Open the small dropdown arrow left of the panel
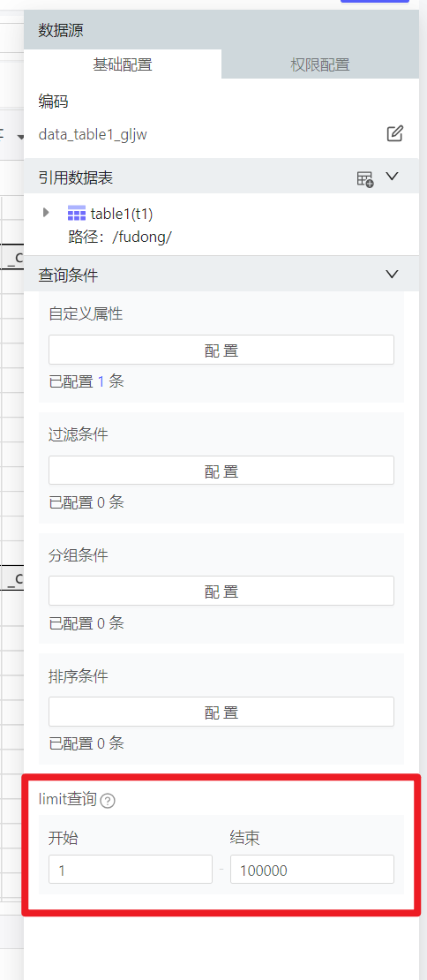 [x=20, y=136]
